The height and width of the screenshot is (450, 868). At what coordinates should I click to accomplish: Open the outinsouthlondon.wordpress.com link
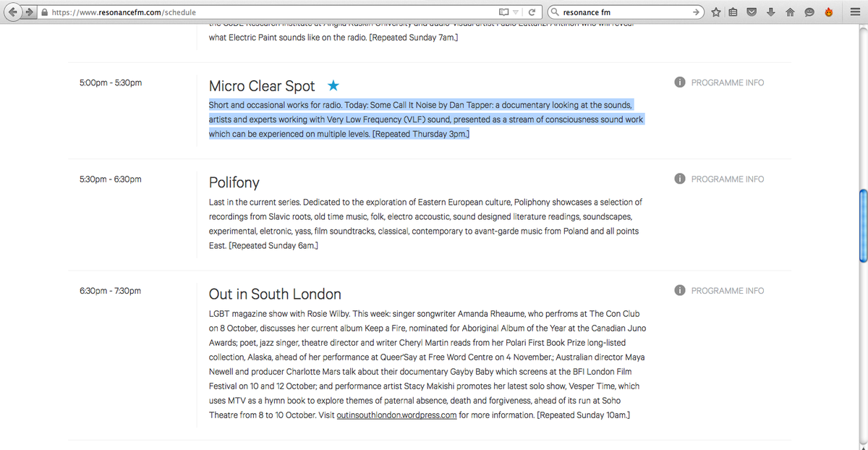pos(396,415)
